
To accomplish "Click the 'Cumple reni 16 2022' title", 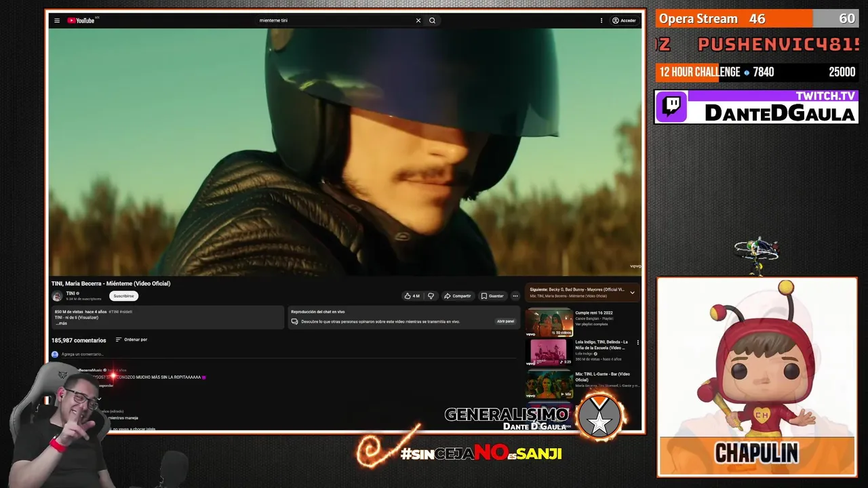I will pyautogui.click(x=594, y=312).
